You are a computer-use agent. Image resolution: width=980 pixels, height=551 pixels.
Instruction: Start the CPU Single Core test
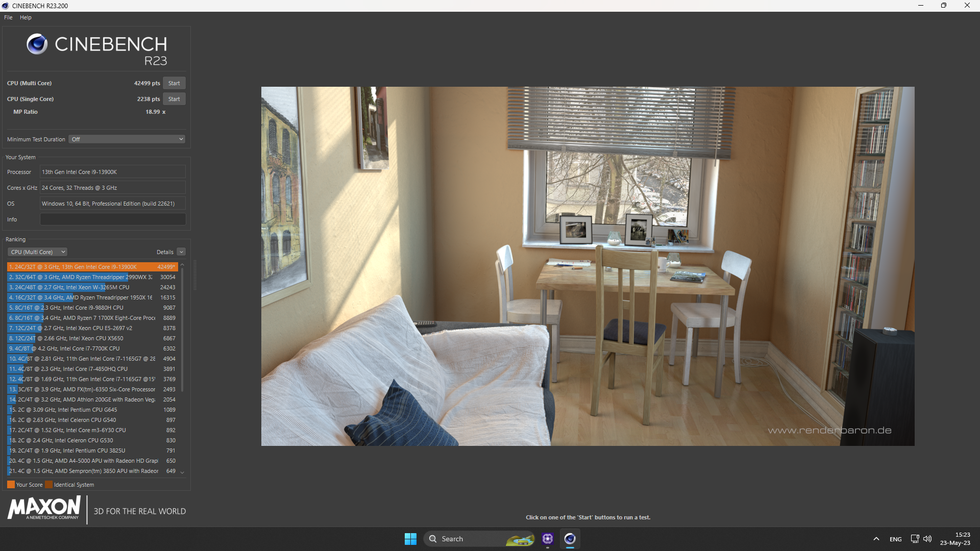174,99
